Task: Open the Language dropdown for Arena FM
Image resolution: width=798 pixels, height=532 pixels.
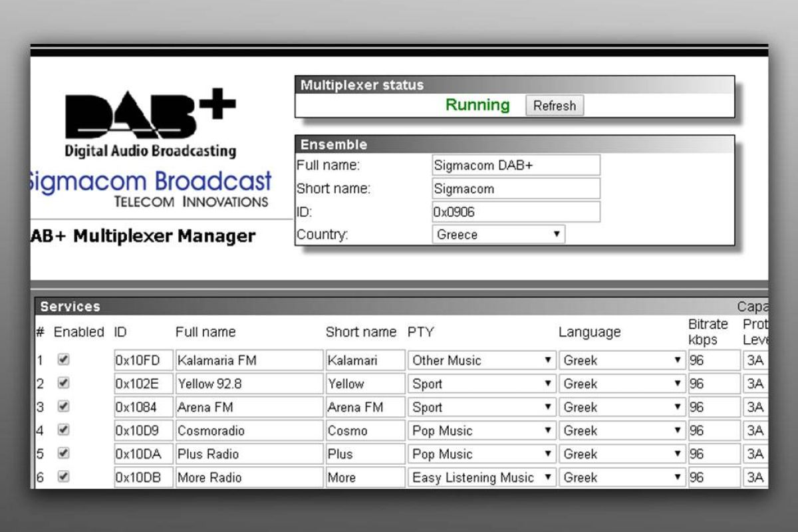Action: point(622,407)
